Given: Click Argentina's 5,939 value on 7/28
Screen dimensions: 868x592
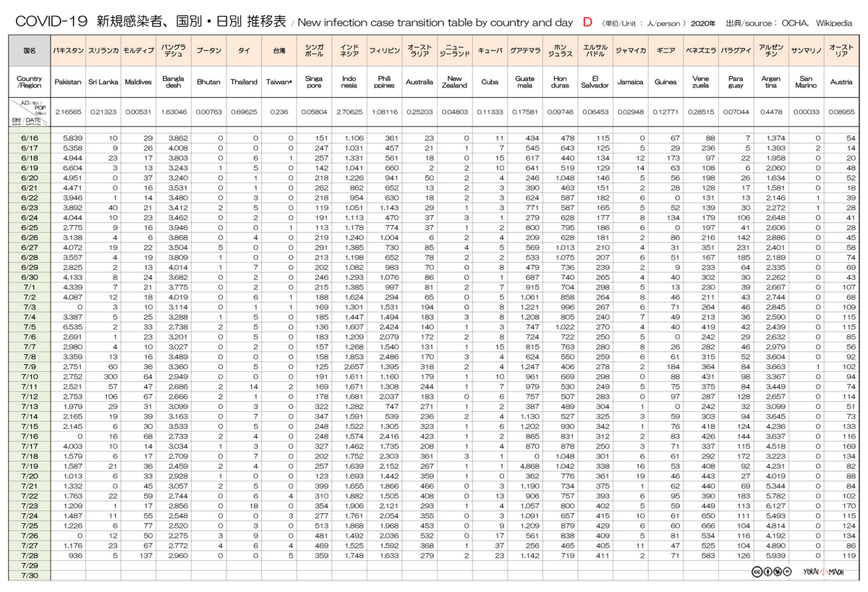Looking at the screenshot, I should coord(775,556).
